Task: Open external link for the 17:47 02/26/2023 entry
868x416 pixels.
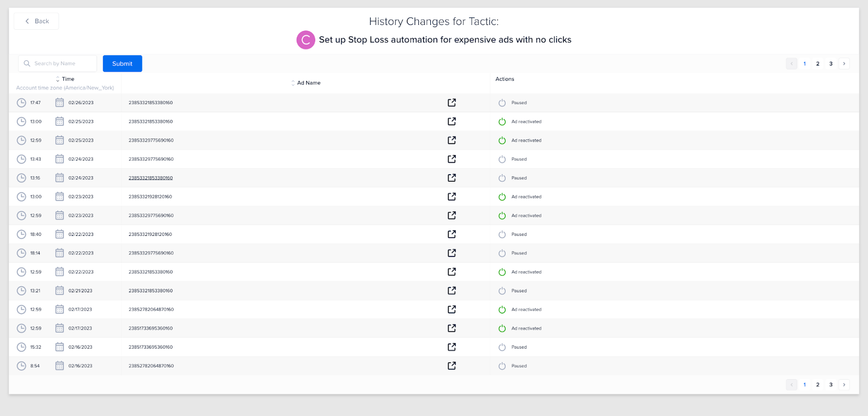Action: pyautogui.click(x=451, y=103)
